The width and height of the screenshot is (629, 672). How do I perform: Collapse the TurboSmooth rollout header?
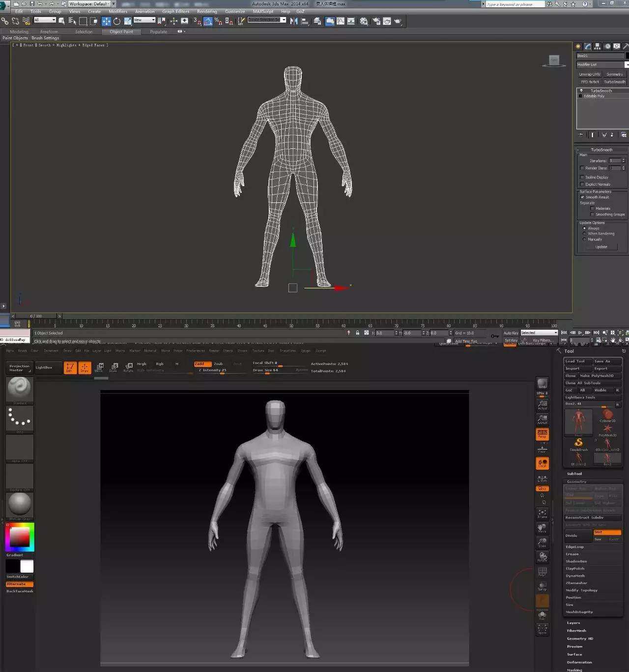602,150
